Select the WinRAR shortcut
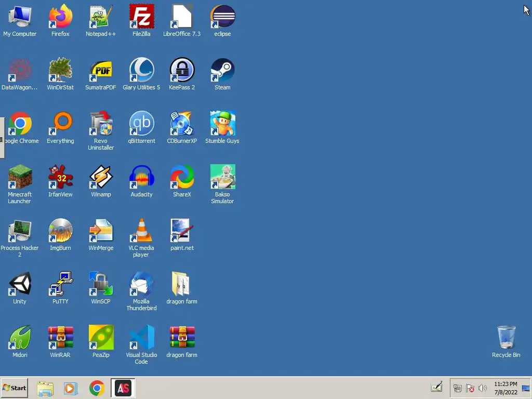This screenshot has width=532, height=399. [60, 337]
